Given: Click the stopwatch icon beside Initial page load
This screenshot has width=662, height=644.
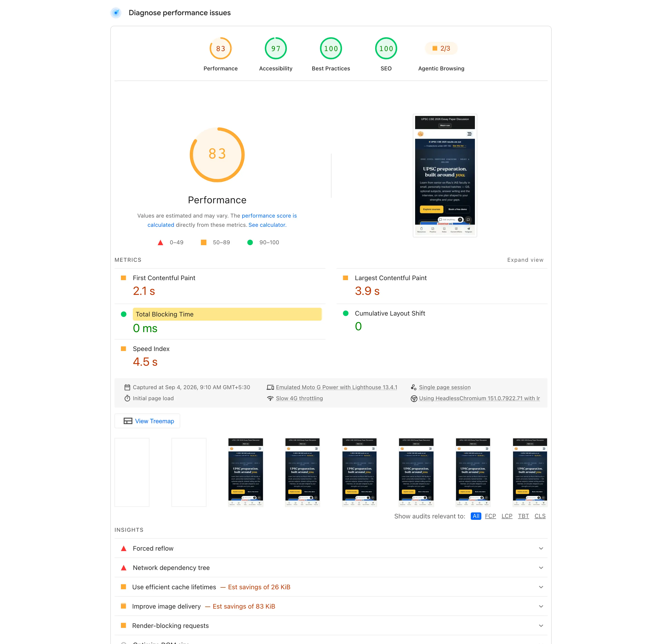Looking at the screenshot, I should (127, 398).
